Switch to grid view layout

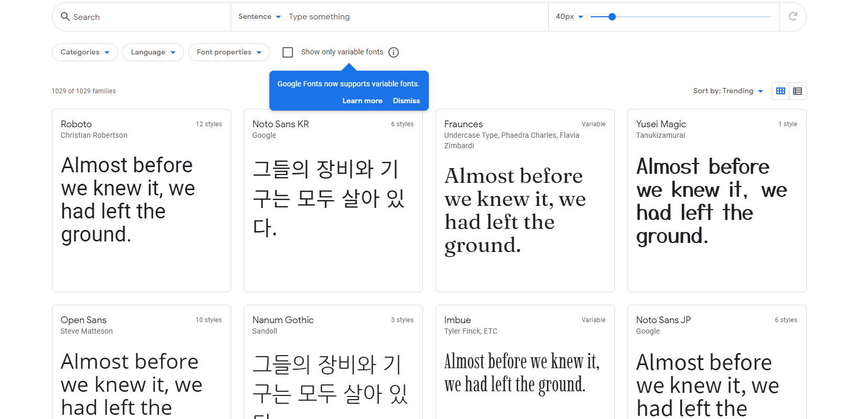point(780,91)
